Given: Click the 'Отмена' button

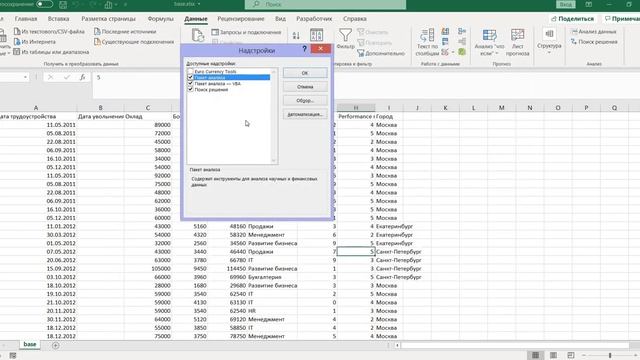Looking at the screenshot, I should tap(305, 87).
